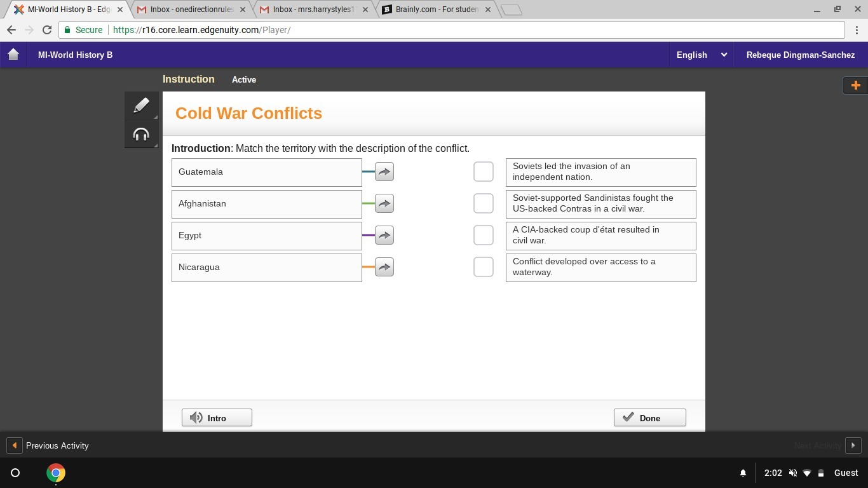Open the headphones audio tool
Viewport: 868px width, 488px height.
(141, 134)
